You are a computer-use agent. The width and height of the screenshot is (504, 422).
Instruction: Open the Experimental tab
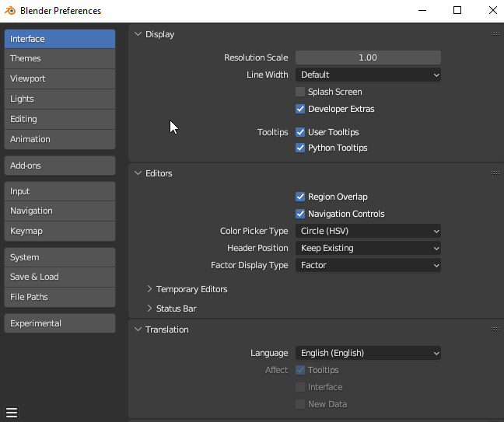click(x=60, y=323)
